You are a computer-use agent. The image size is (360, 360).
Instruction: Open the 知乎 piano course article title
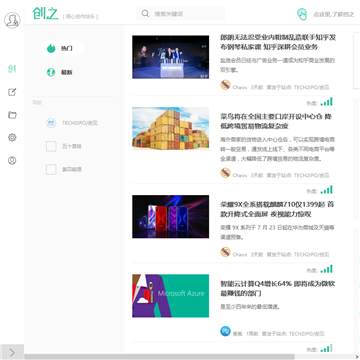tap(278, 42)
